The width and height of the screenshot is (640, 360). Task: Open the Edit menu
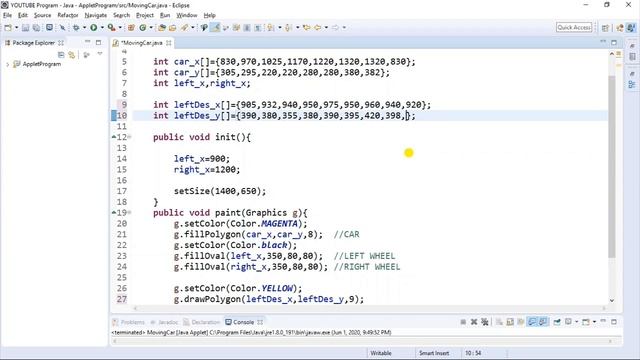22,15
